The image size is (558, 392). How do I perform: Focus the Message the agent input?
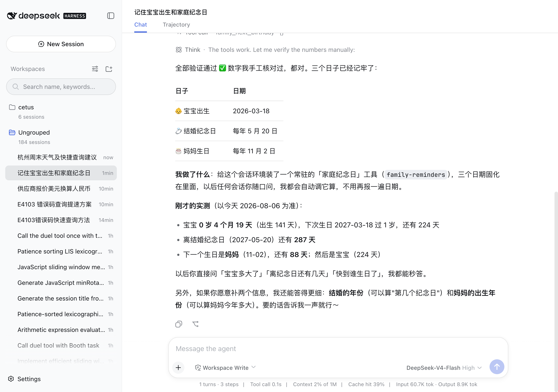coord(338,348)
